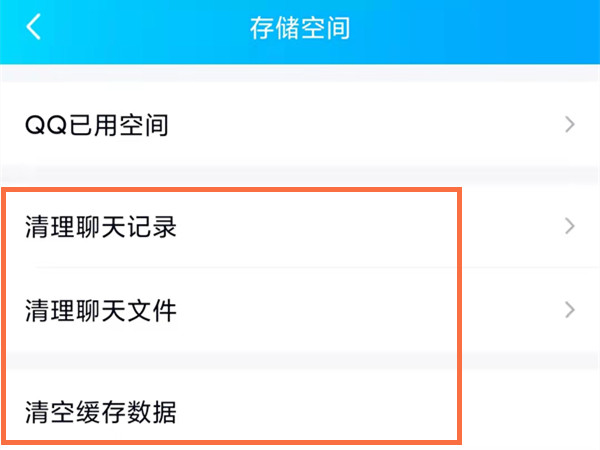Open the QQ已用空间 label
The image size is (600, 450).
(x=97, y=126)
